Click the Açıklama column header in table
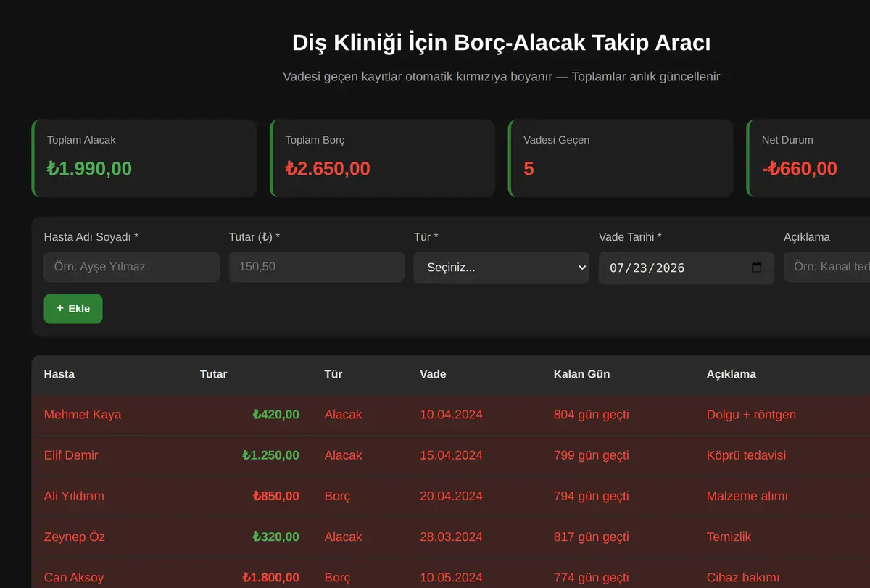 tap(732, 374)
